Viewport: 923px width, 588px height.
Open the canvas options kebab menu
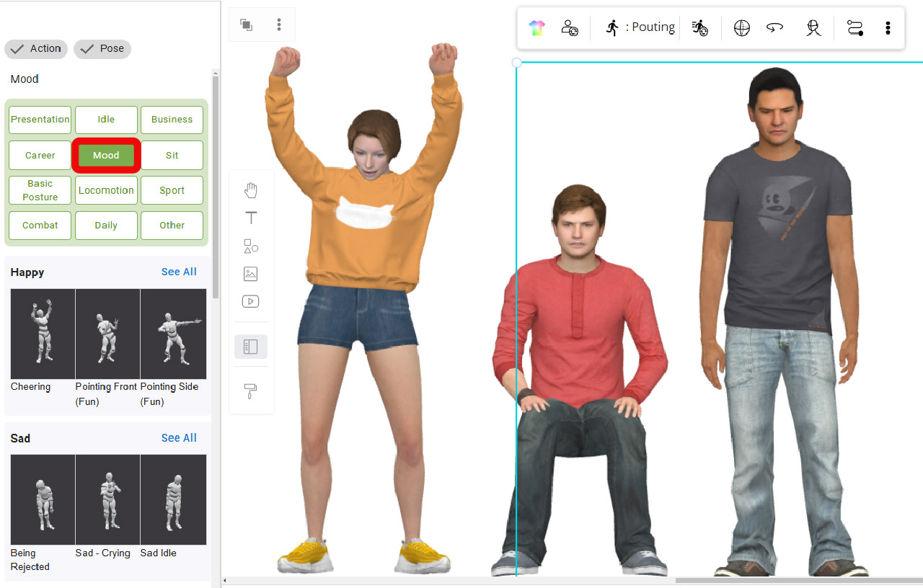pyautogui.click(x=279, y=23)
